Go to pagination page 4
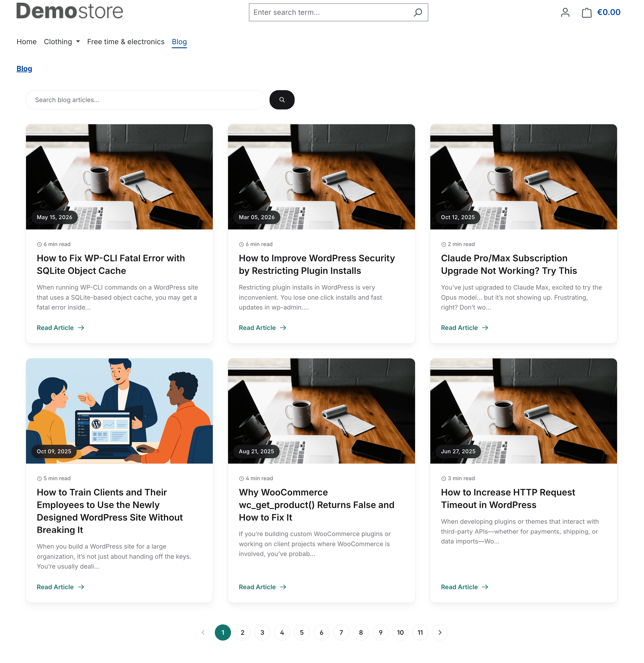Screen dimensions: 644x663 [282, 632]
